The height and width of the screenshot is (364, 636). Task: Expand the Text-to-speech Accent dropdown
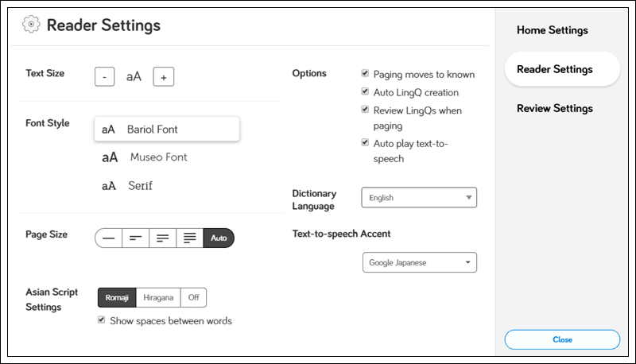(419, 262)
